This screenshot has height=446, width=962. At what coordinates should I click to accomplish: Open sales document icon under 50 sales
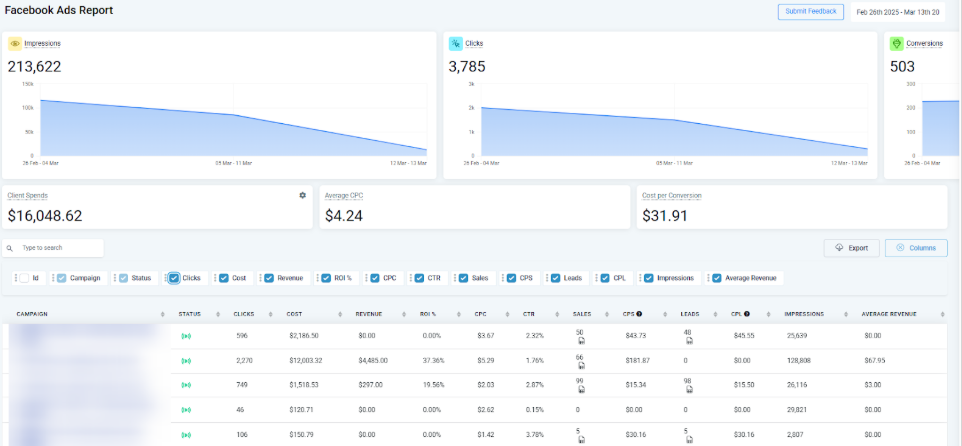click(581, 341)
